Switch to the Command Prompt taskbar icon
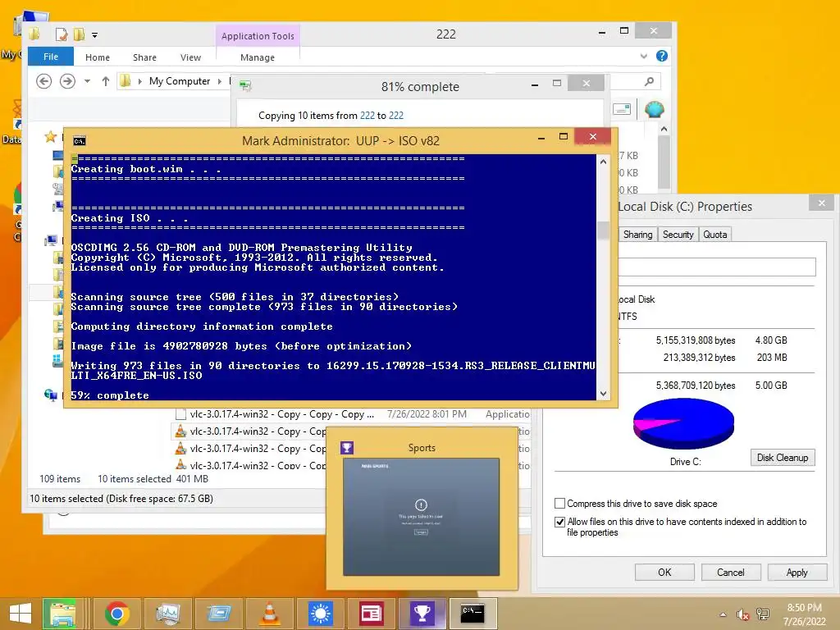 (473, 614)
